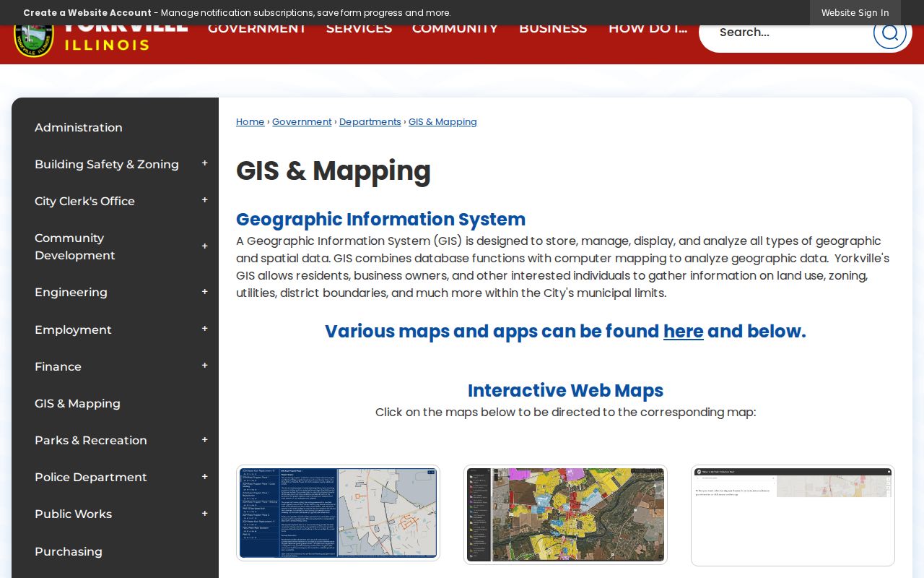Expand Employment submenu
The width and height of the screenshot is (924, 578).
[x=205, y=329]
